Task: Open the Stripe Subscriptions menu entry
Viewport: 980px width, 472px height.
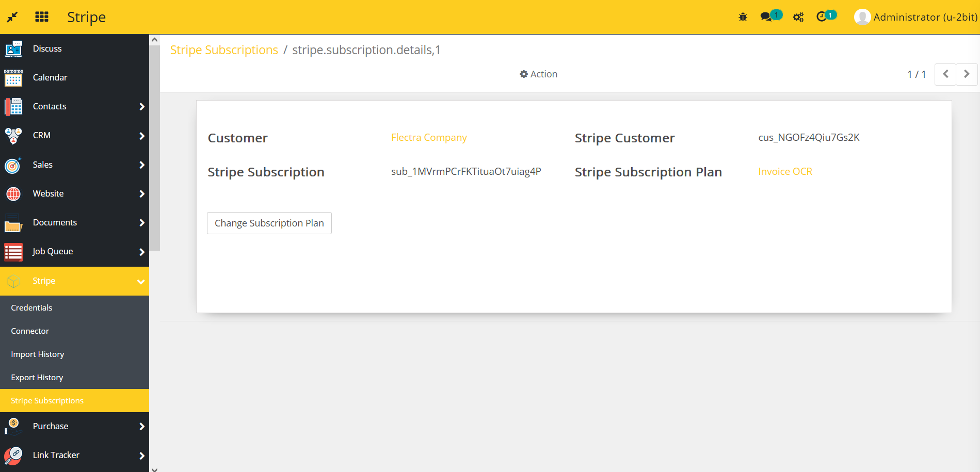Action: click(47, 400)
